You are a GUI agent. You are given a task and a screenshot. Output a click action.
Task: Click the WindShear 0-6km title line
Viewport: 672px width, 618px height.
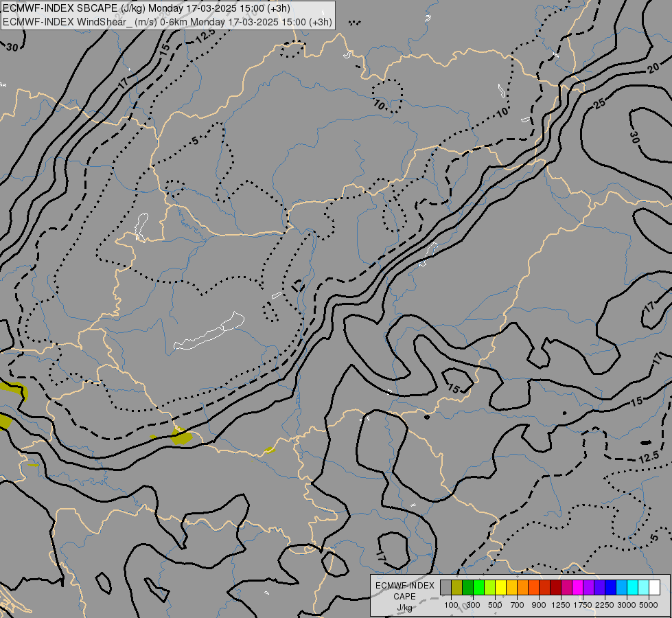[167, 22]
